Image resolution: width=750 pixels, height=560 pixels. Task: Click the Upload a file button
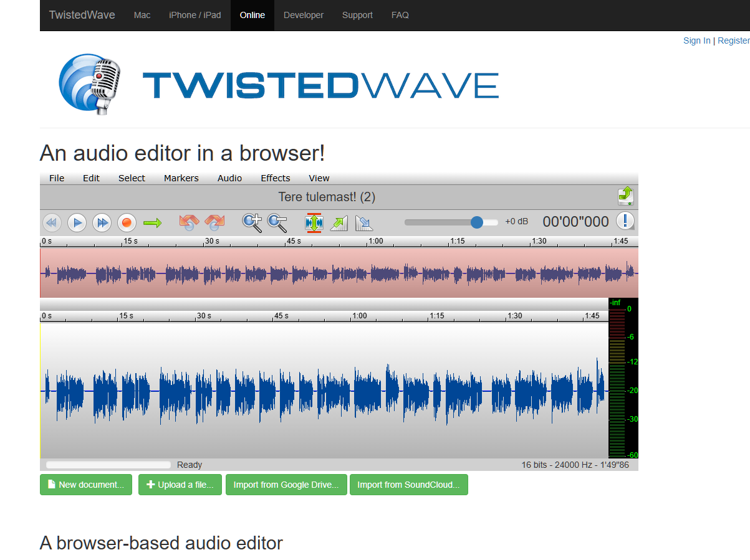click(x=180, y=485)
